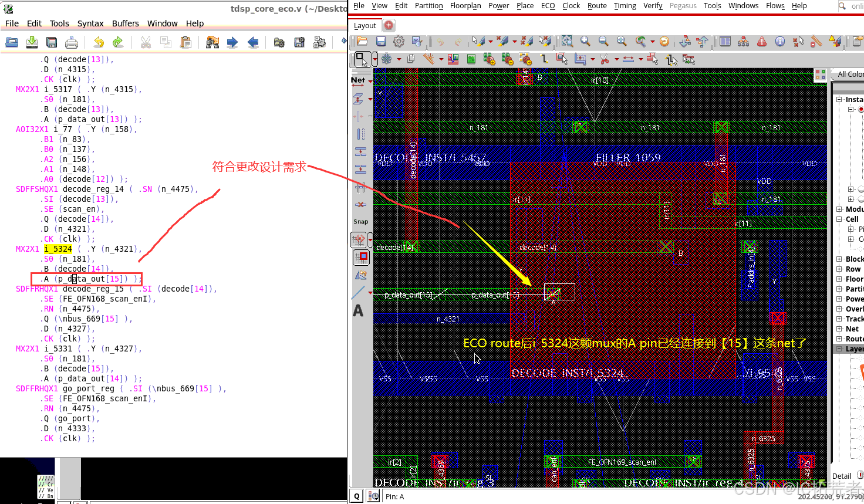
Task: Toggle select mode arrow tool
Action: (362, 59)
